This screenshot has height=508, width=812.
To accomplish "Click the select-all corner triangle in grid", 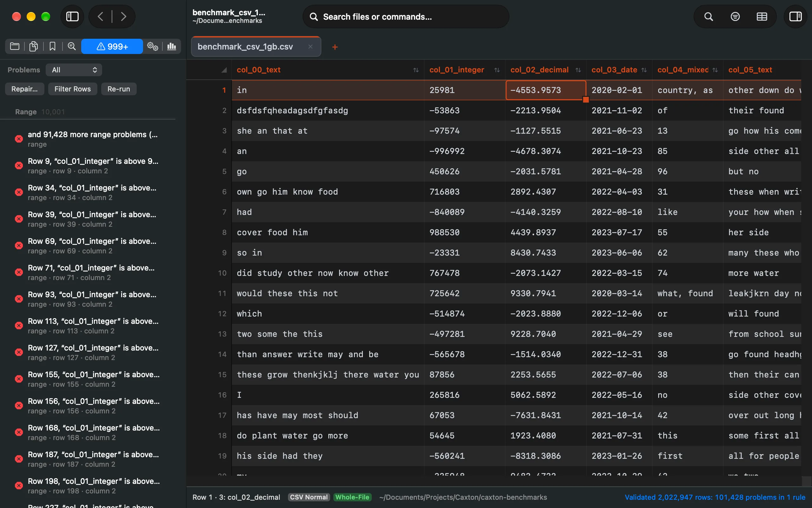I will click(224, 70).
